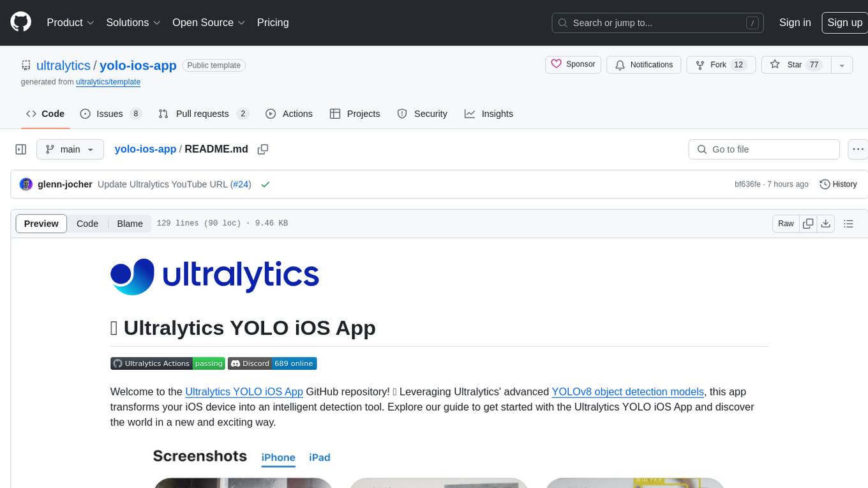The width and height of the screenshot is (868, 488).
Task: Expand the Solutions menu
Action: click(x=132, y=22)
